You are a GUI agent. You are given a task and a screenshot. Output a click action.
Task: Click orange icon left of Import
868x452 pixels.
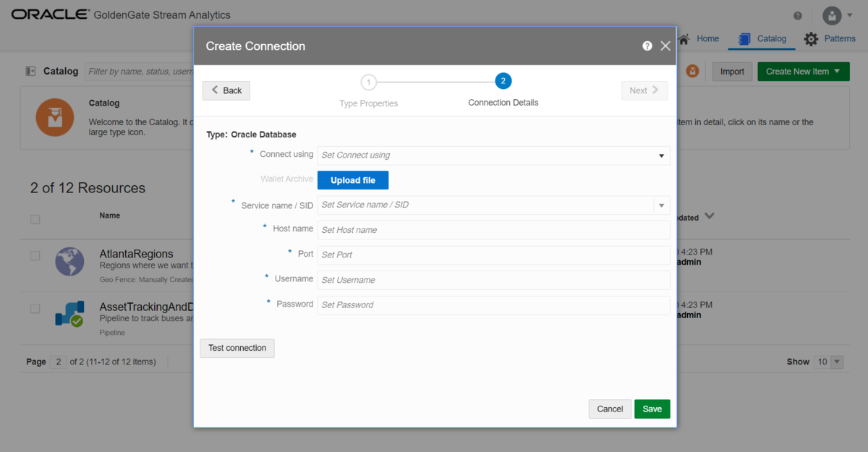pos(693,71)
